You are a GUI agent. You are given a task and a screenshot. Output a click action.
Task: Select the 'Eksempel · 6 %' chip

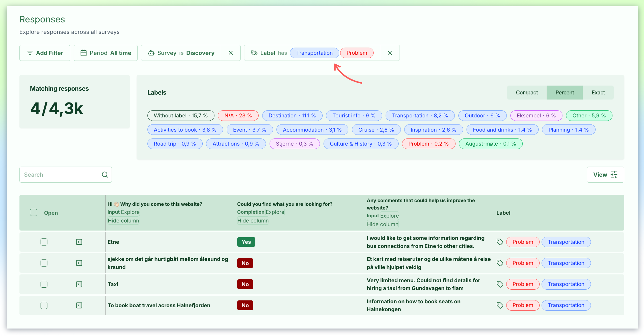(536, 116)
